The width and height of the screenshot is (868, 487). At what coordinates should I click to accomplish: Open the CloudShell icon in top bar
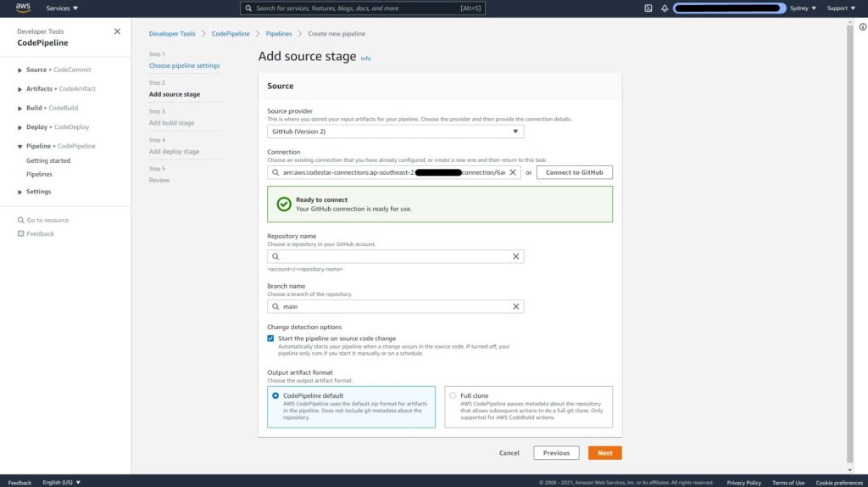pos(648,8)
